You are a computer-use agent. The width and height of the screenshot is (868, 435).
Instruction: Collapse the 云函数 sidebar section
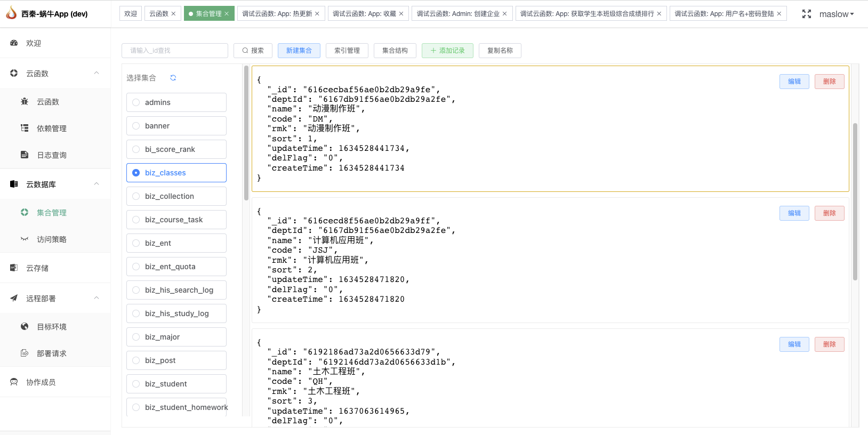pyautogui.click(x=97, y=74)
